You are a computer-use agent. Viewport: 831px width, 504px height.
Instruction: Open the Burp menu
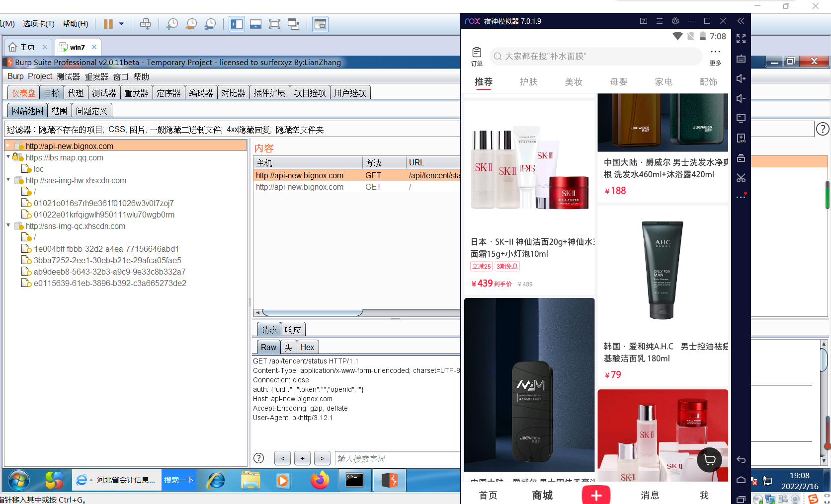[15, 76]
